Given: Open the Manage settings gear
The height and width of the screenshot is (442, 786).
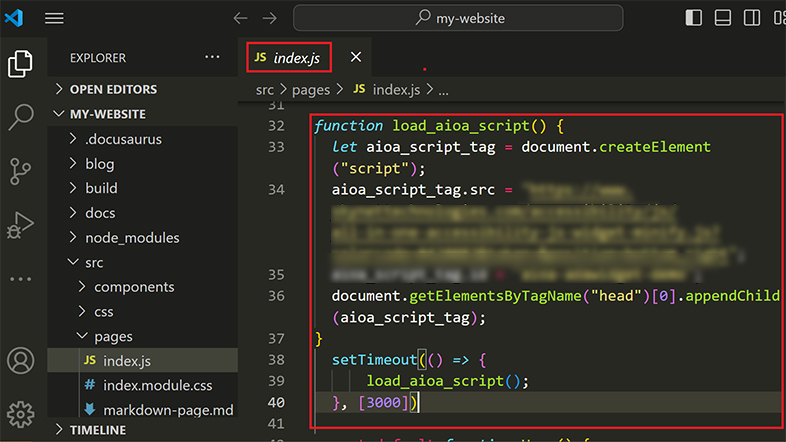Looking at the screenshot, I should pyautogui.click(x=21, y=414).
